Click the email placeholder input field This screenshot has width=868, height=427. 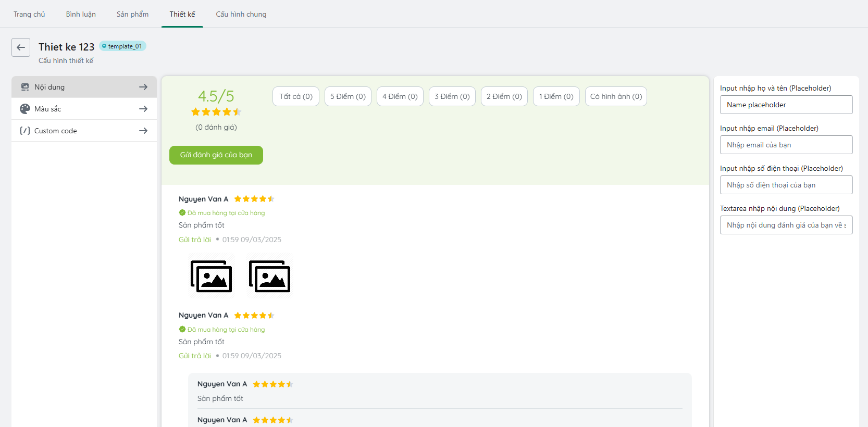coord(786,145)
